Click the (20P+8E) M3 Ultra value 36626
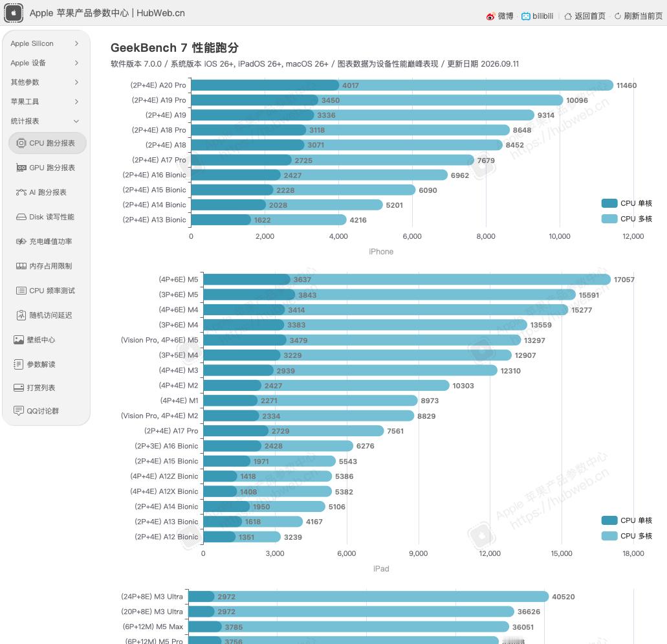Viewport: 667px width, 644px height. [529, 612]
